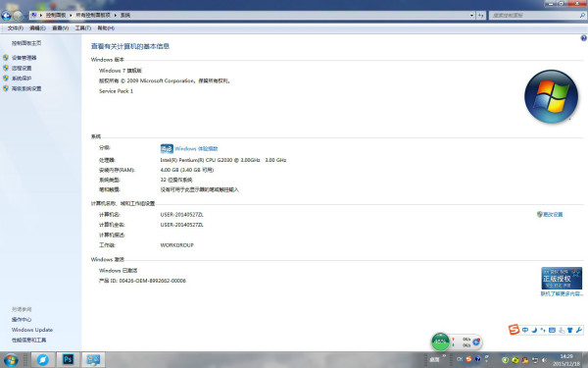The image size is (588, 368).
Task: Open the Sogou IME soft keyboard icon
Action: [552, 330]
